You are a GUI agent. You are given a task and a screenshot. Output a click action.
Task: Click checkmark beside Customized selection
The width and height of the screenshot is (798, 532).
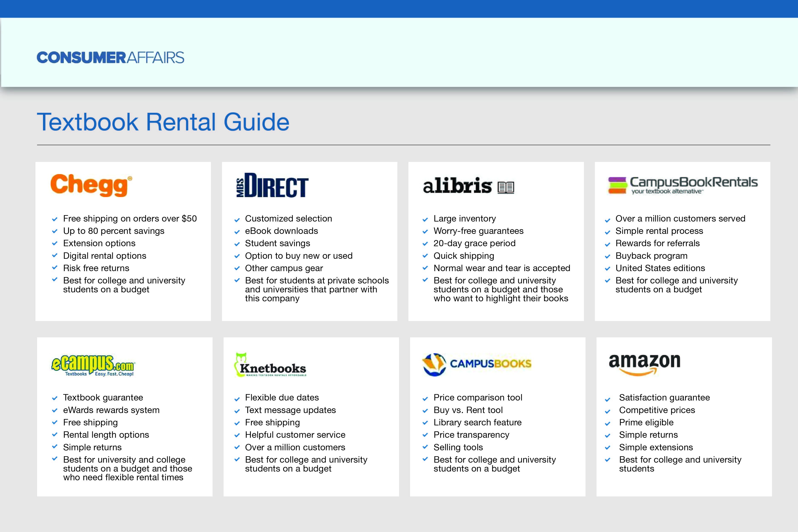(x=237, y=220)
